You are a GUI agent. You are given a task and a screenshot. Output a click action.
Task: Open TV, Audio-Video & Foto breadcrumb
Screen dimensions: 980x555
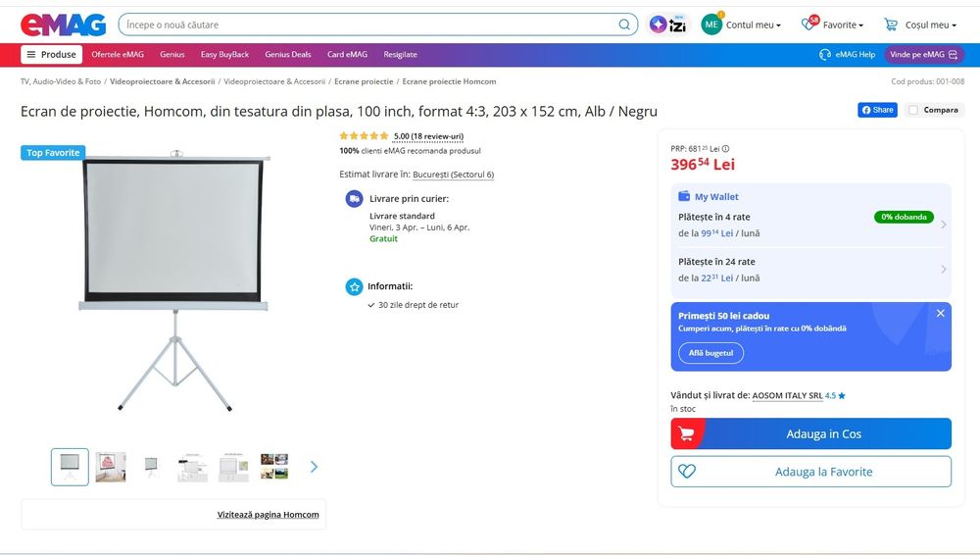click(61, 81)
